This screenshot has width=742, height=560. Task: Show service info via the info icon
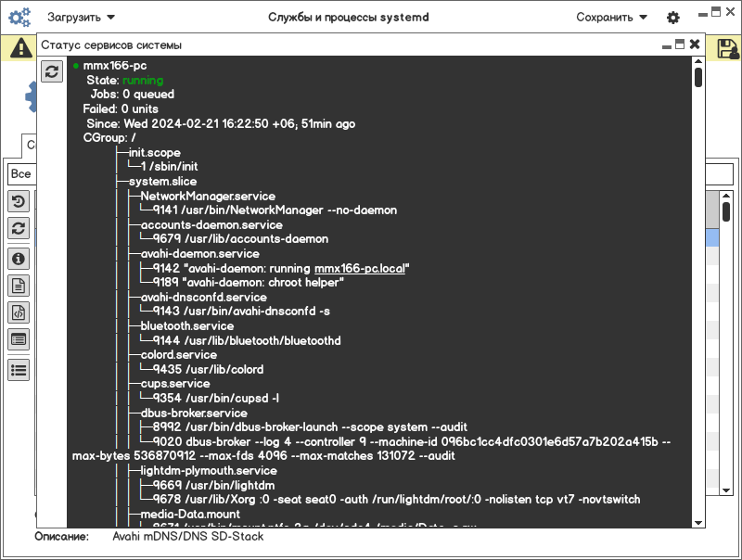tap(19, 259)
